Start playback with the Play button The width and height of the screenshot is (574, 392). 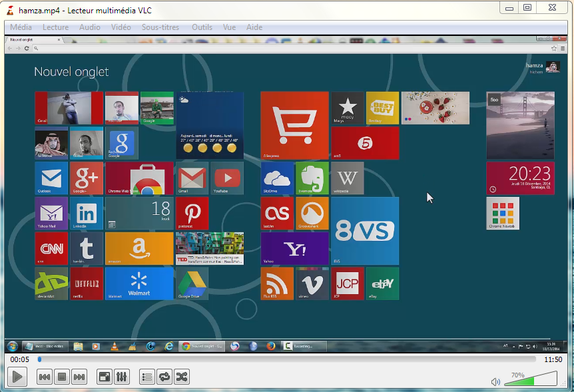(x=17, y=377)
